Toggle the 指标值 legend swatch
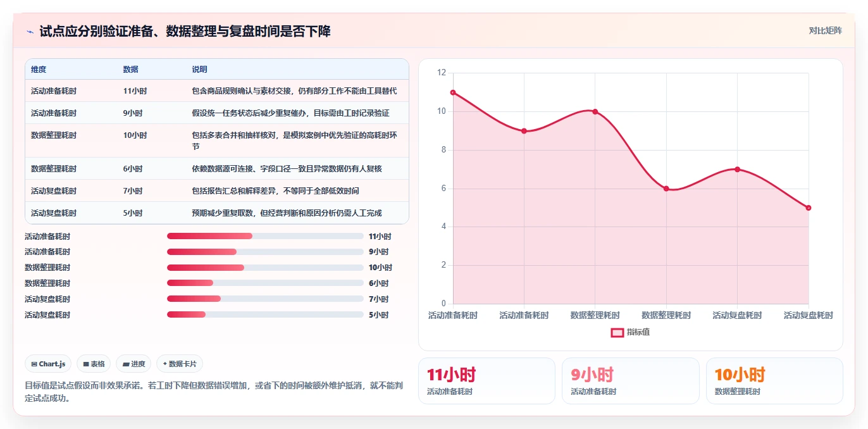This screenshot has width=868, height=429. (x=617, y=332)
